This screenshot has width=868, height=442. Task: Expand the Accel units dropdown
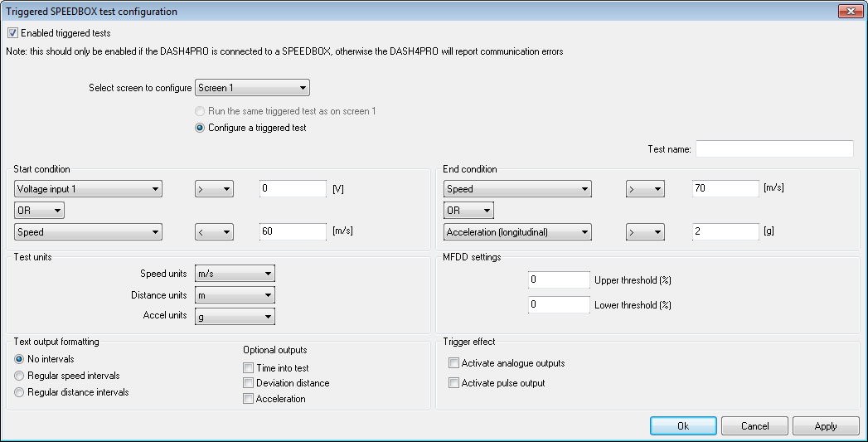click(235, 316)
